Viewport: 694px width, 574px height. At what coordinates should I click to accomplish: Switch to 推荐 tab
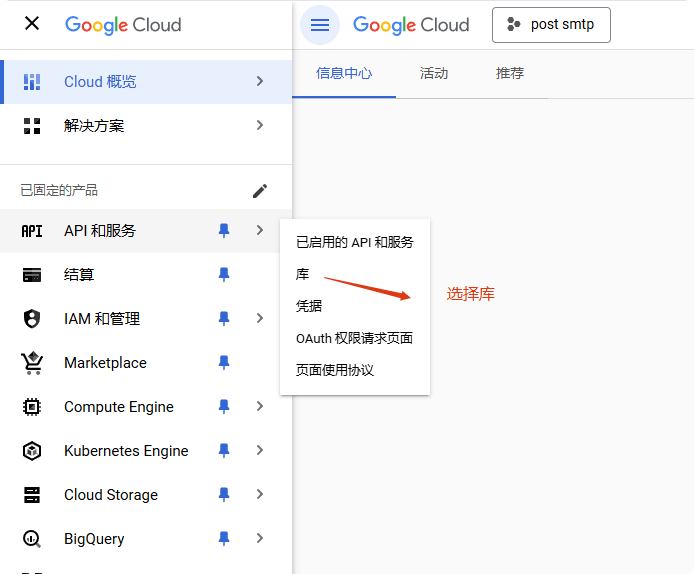click(x=510, y=73)
